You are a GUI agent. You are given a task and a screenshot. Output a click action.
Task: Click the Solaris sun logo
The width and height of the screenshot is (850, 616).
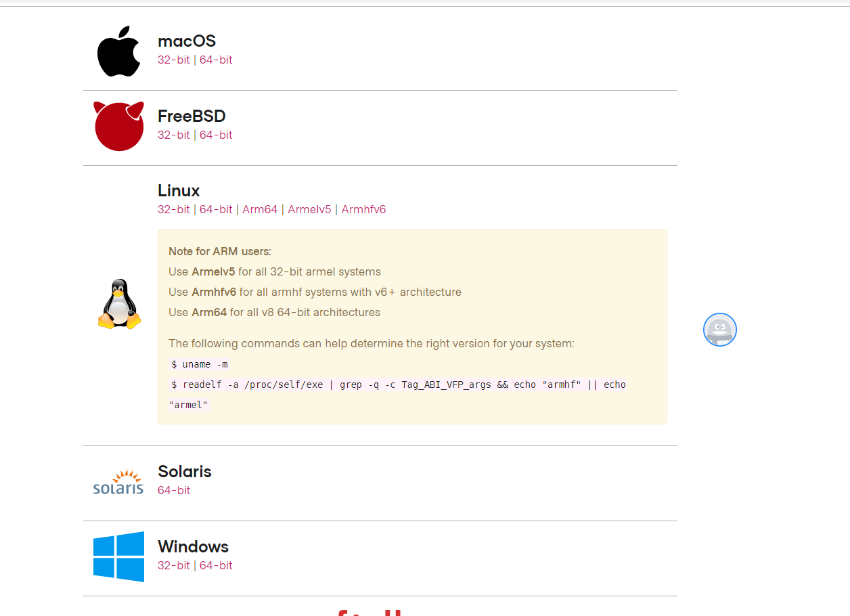pos(118,482)
